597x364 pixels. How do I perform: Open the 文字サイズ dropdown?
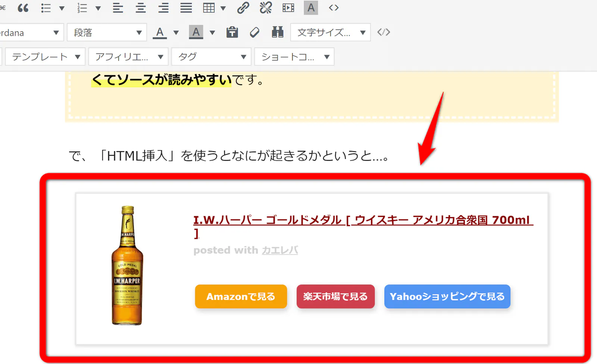click(x=331, y=32)
